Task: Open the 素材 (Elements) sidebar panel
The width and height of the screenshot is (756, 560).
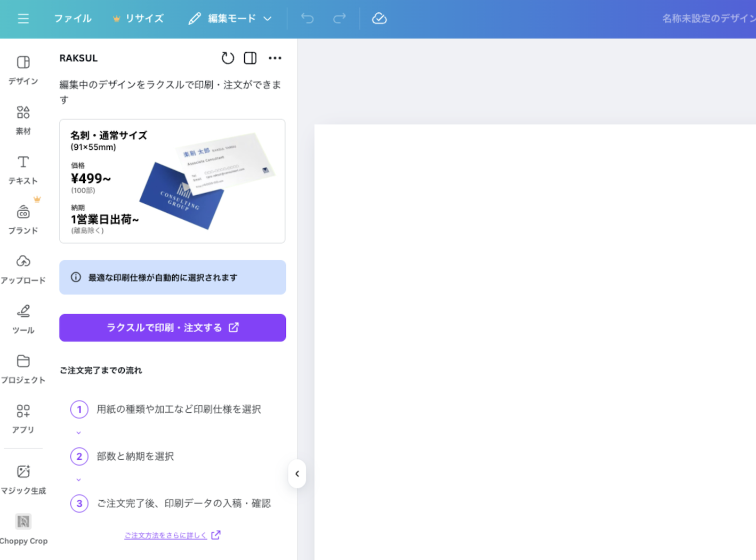Action: coord(23,119)
